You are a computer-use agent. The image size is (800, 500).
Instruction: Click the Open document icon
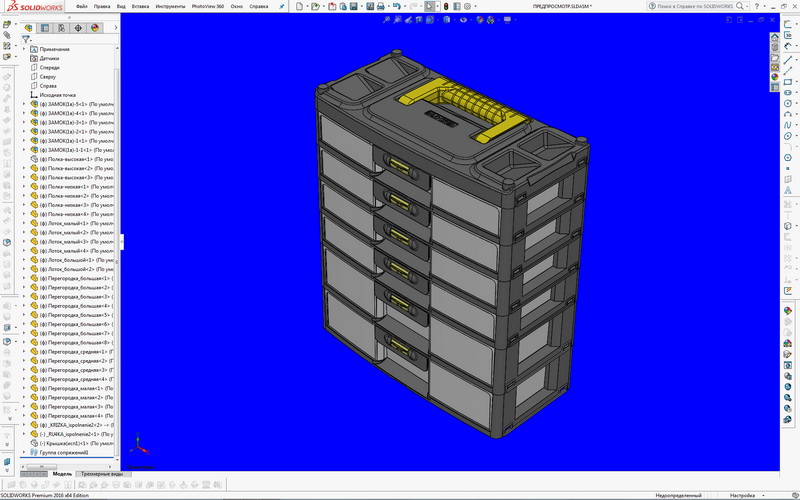(315, 6)
